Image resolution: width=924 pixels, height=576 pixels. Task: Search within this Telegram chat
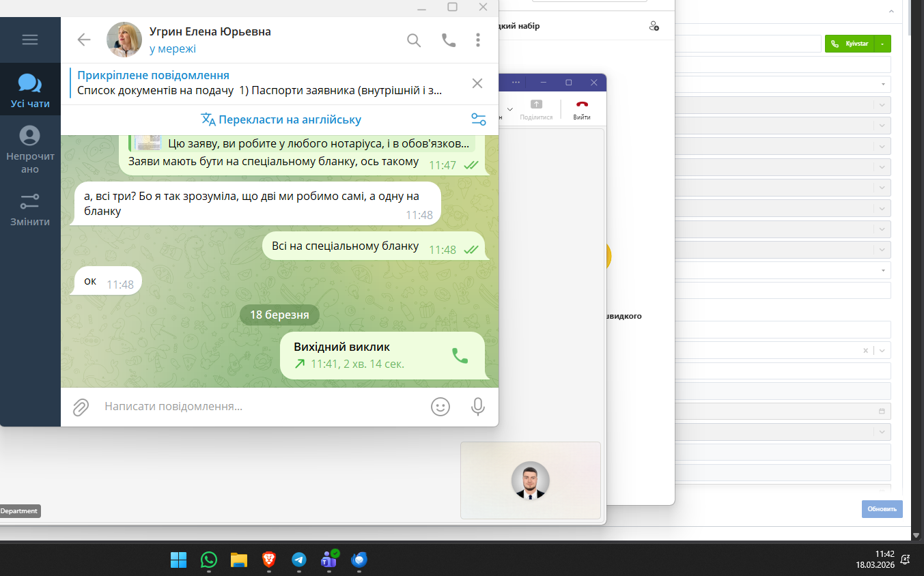(414, 40)
